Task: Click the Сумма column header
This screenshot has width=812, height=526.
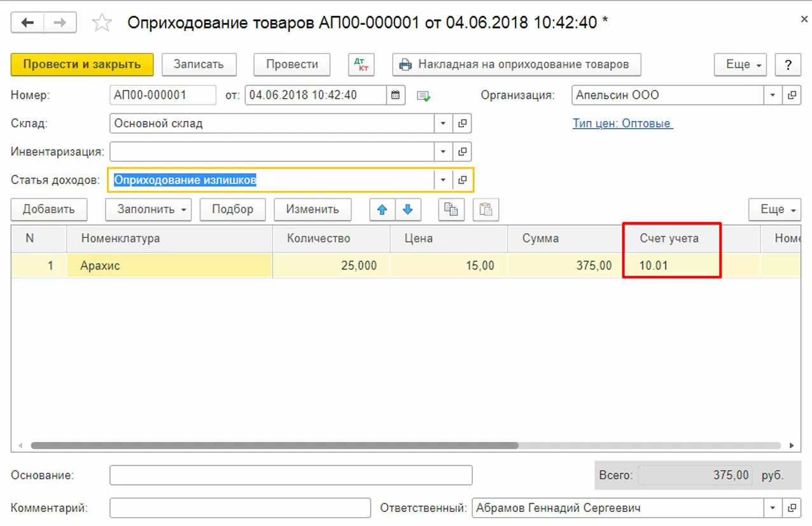Action: point(566,239)
